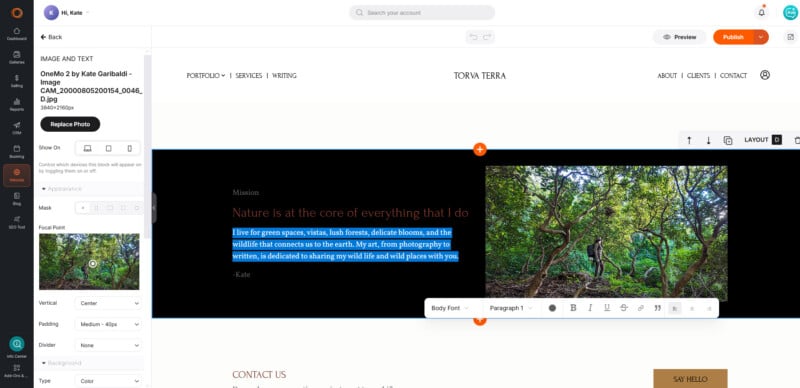Open the text color swatch
Viewport: 800px width, 388px height.
click(552, 308)
